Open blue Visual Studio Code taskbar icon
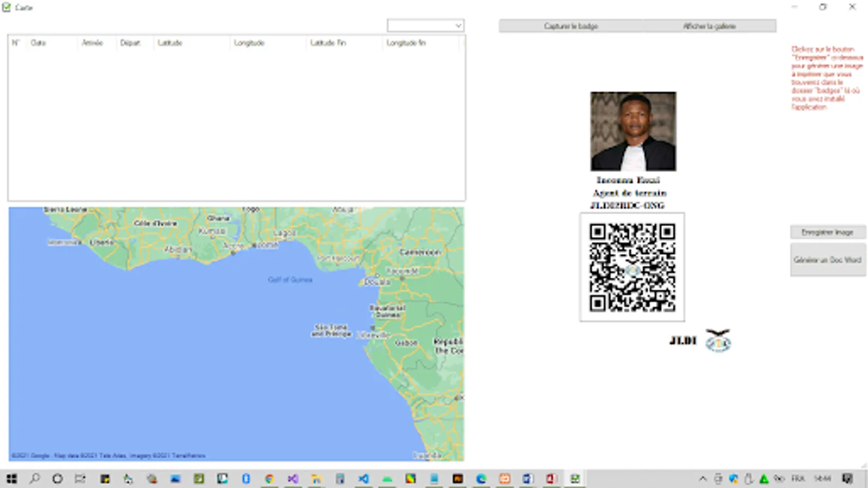The height and width of the screenshot is (488, 868). (x=363, y=478)
